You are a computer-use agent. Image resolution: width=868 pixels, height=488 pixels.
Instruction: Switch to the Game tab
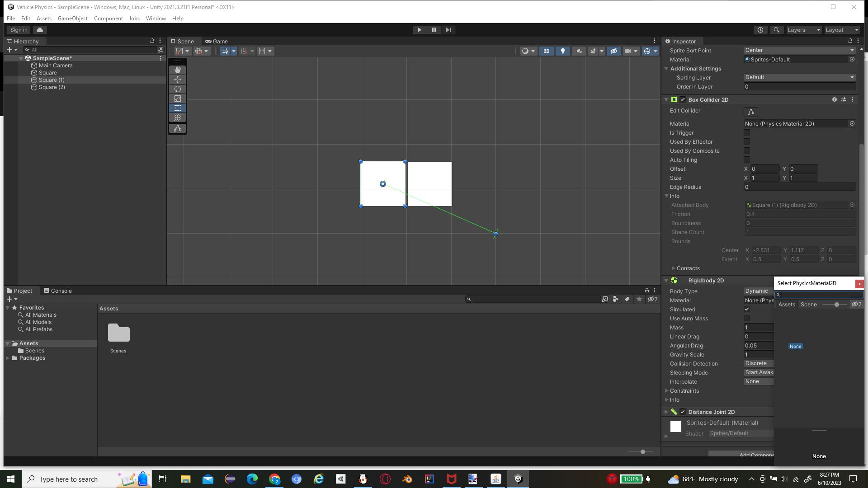[217, 41]
